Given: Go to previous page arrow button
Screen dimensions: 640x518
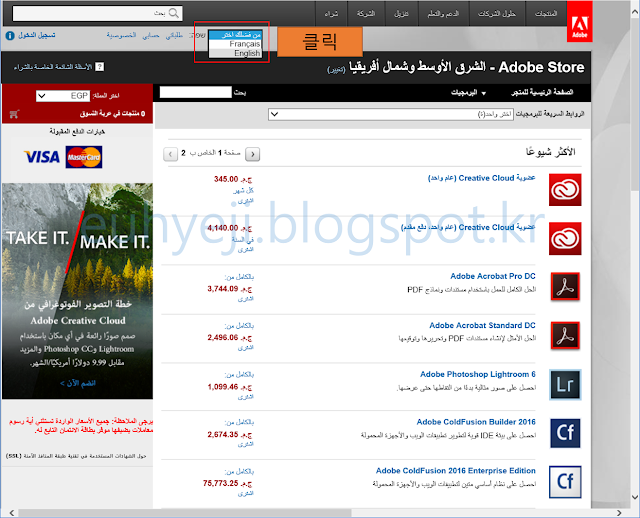Looking at the screenshot, I should coord(170,154).
